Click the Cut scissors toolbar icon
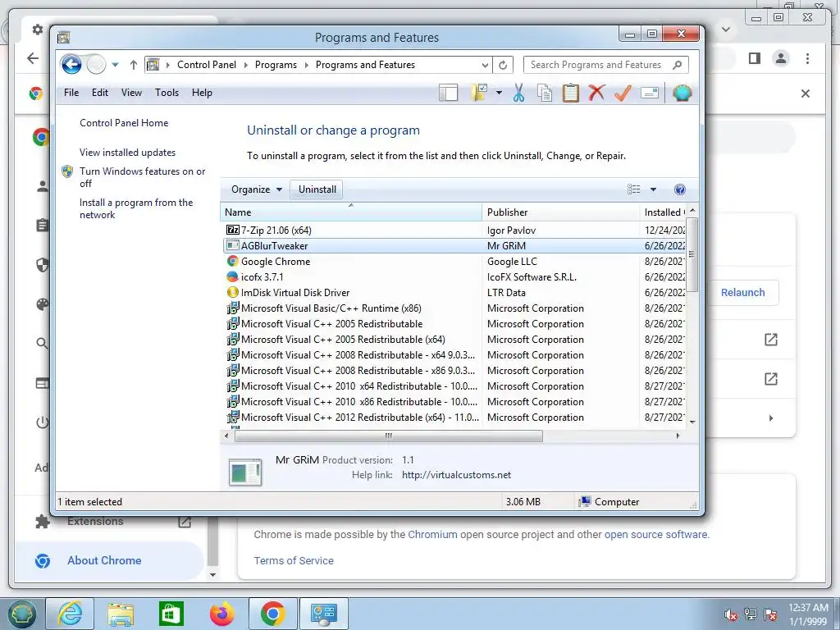 point(518,93)
